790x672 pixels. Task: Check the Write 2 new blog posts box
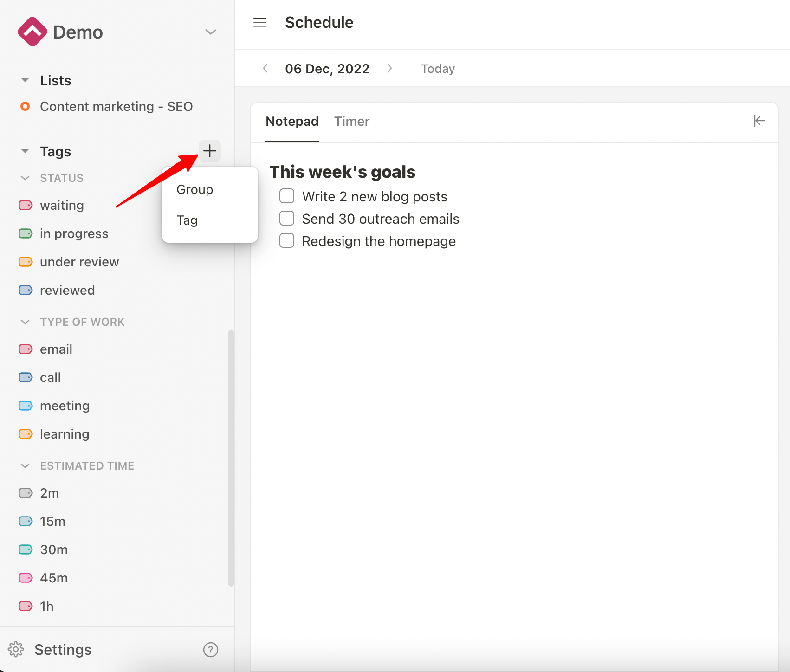coord(287,196)
